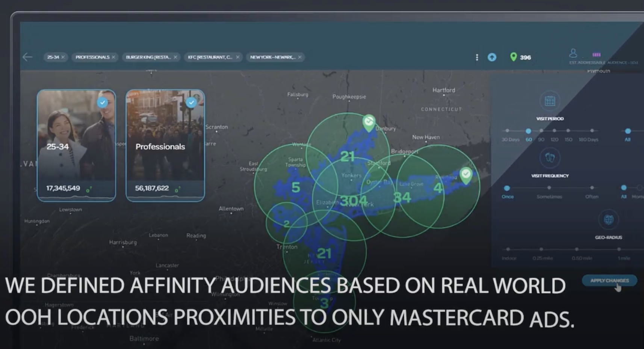Click the addressable audience person icon
The width and height of the screenshot is (644, 349).
coord(573,53)
